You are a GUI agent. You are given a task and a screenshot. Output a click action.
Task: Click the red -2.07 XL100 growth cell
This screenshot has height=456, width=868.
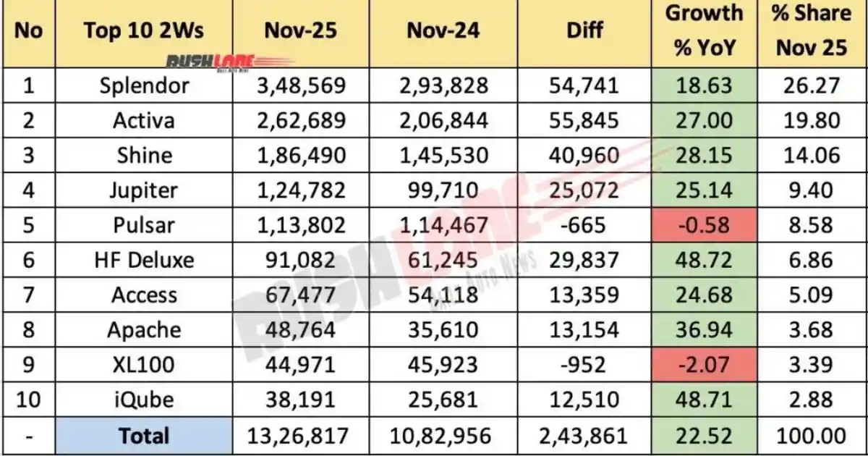coord(705,366)
